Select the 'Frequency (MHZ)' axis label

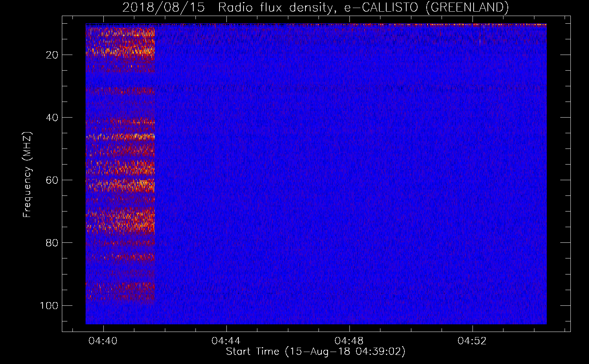27,175
